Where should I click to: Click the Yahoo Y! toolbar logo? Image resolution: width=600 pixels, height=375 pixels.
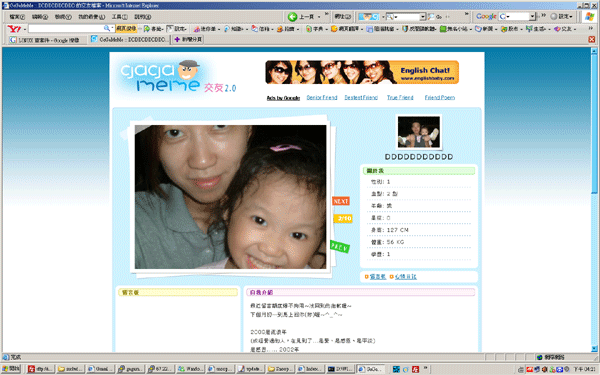click(14, 29)
